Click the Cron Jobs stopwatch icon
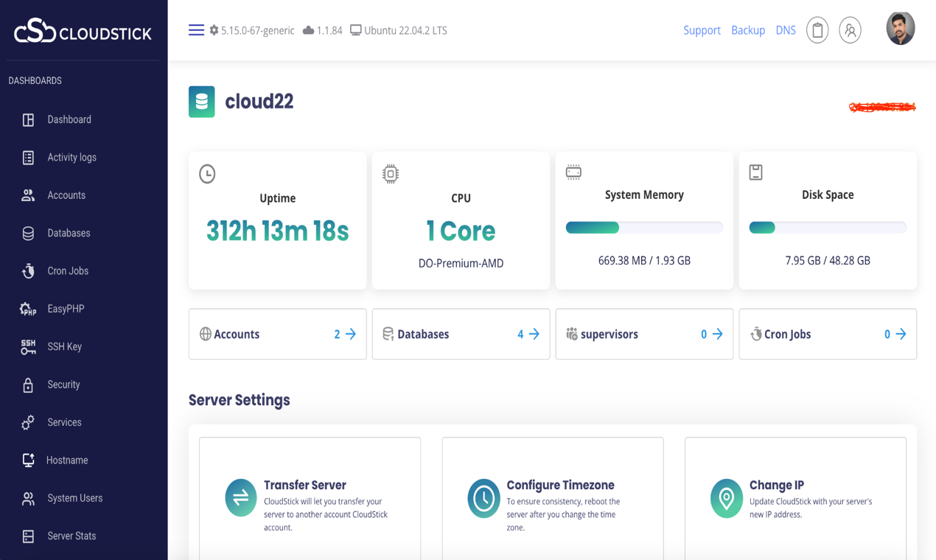The image size is (936, 560). 27,270
